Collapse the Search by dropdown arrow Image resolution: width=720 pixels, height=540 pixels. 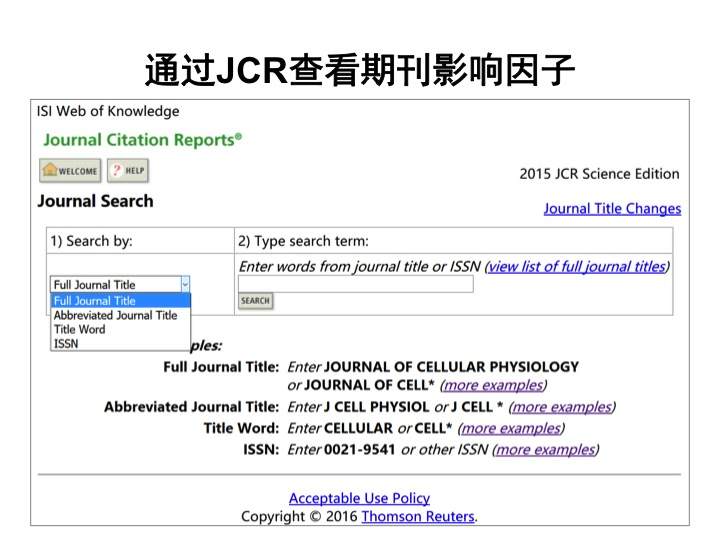[x=186, y=285]
